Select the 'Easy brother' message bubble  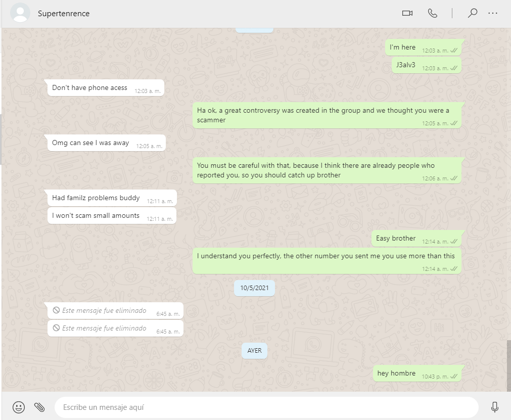coord(416,239)
